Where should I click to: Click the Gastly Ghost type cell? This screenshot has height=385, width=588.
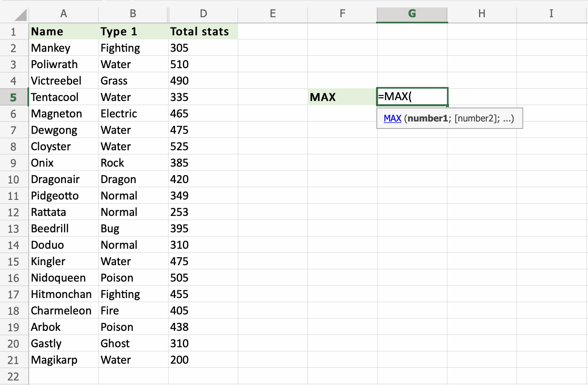click(x=133, y=344)
